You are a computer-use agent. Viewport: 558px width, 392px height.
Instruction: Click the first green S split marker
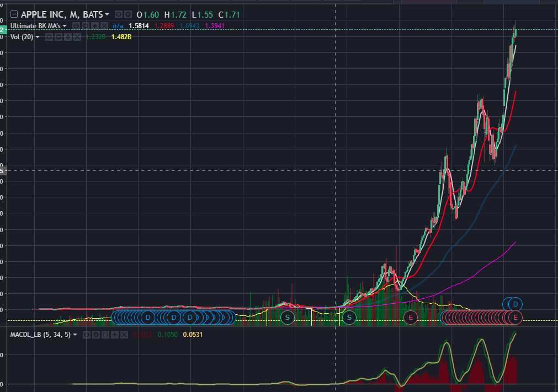288,318
